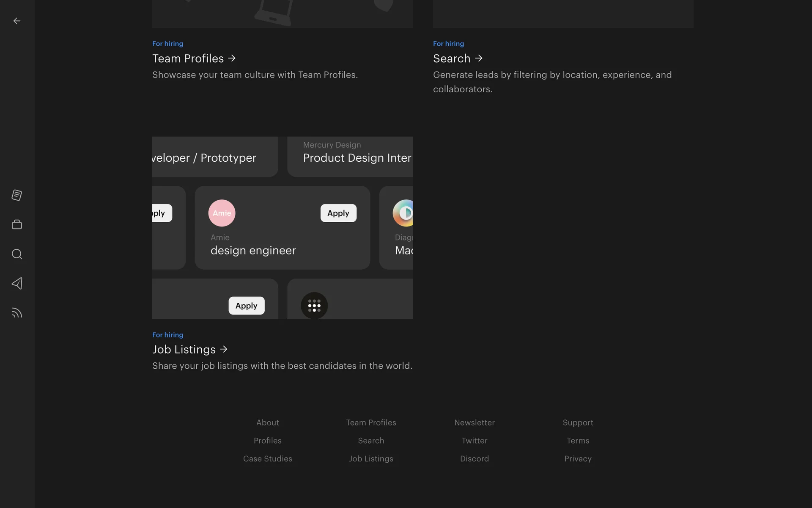Open the paper plane messages icon
The image size is (812, 508).
click(17, 283)
